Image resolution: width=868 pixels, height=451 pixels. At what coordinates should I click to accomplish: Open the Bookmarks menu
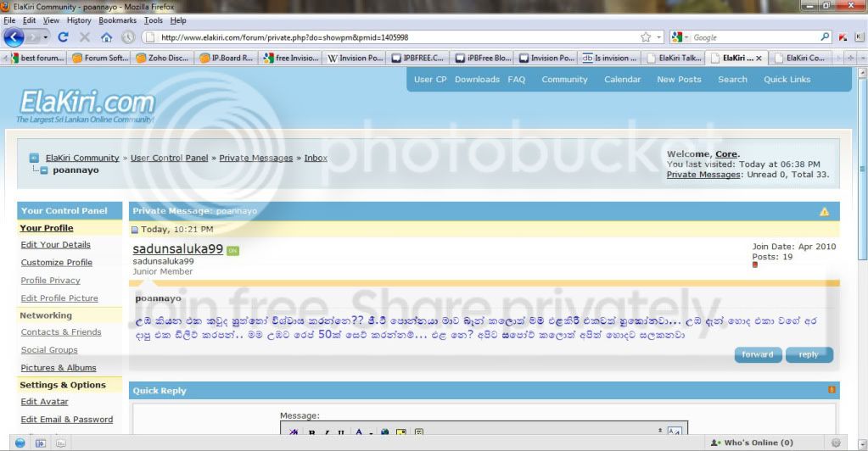click(x=117, y=20)
